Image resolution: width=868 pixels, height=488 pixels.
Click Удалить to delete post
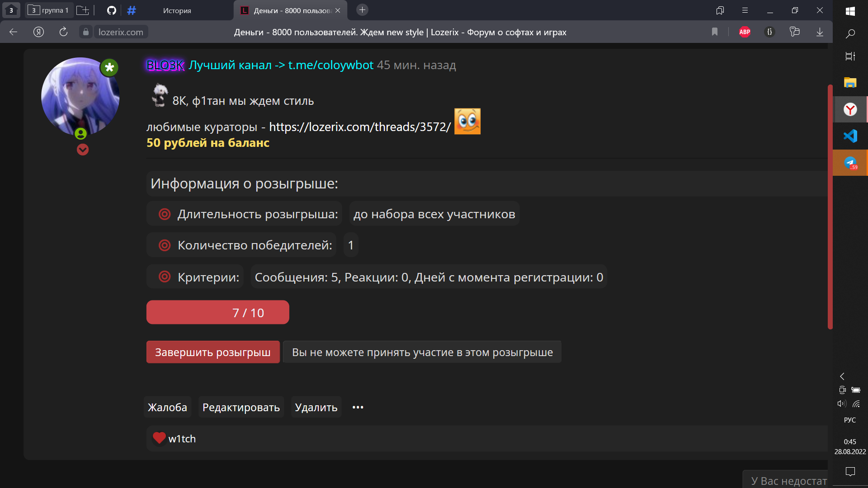pyautogui.click(x=316, y=407)
